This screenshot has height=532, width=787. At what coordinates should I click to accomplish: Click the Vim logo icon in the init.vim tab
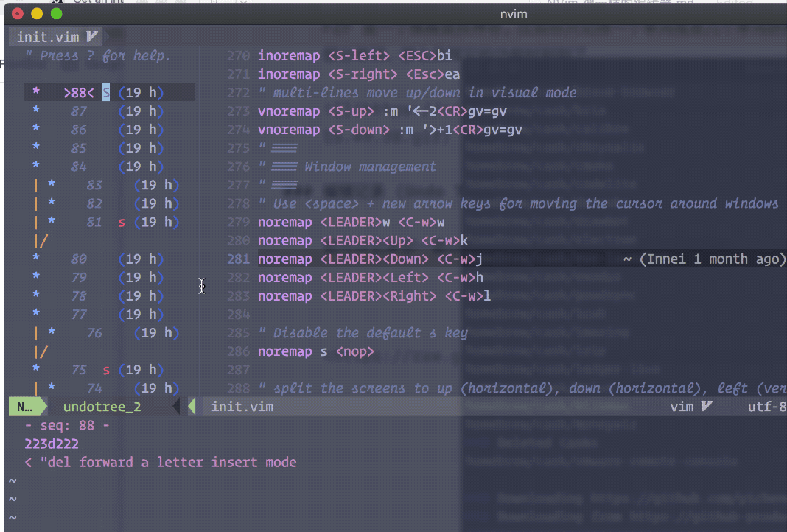tap(92, 37)
